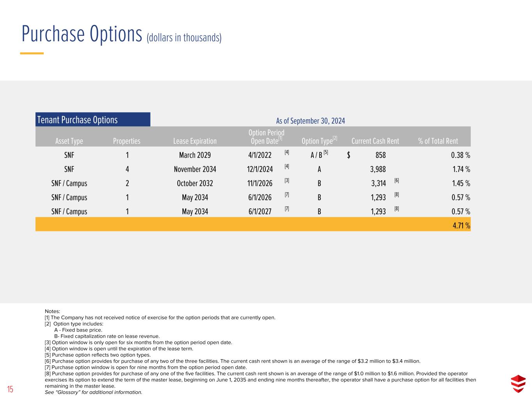Click the % of Total Rent header
532x411 pixels.
point(438,141)
